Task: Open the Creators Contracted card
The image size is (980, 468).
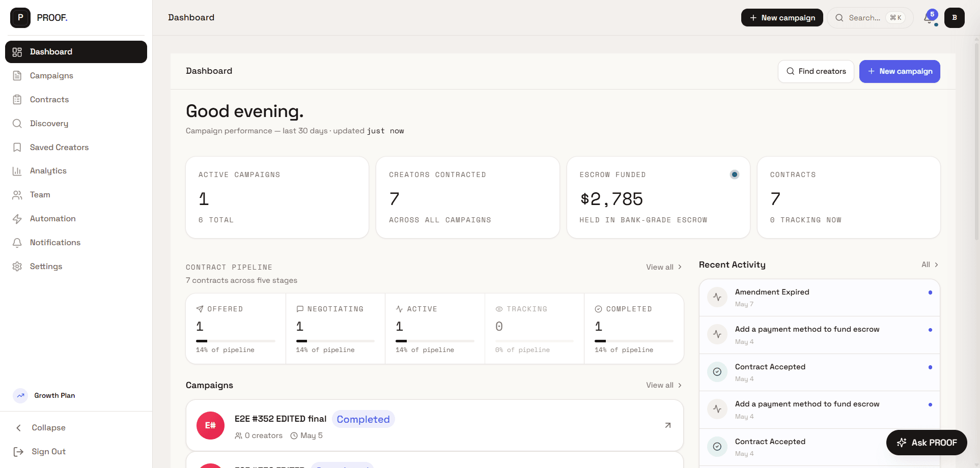Action: 467,197
